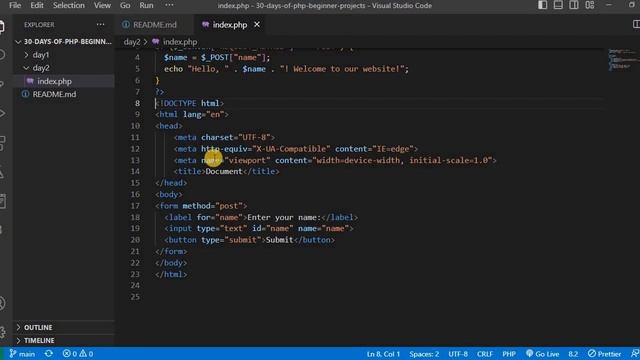Change end-of-line sequence via CRLF
The width and height of the screenshot is (640, 360).
tap(484, 354)
